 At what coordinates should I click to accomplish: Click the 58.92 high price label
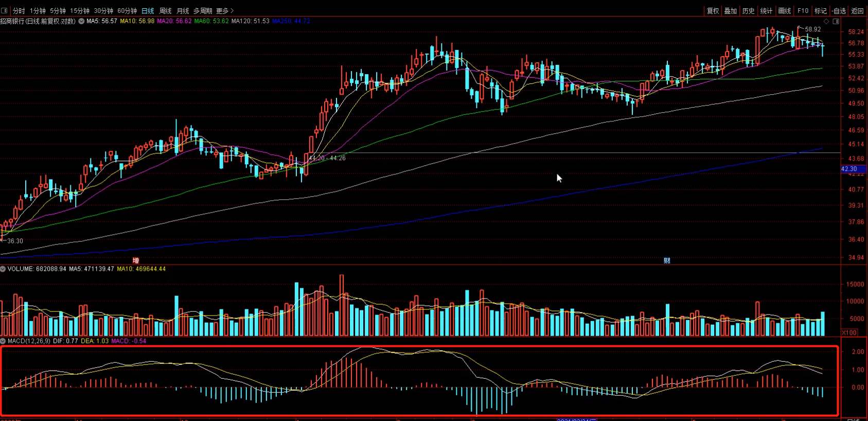[x=813, y=29]
